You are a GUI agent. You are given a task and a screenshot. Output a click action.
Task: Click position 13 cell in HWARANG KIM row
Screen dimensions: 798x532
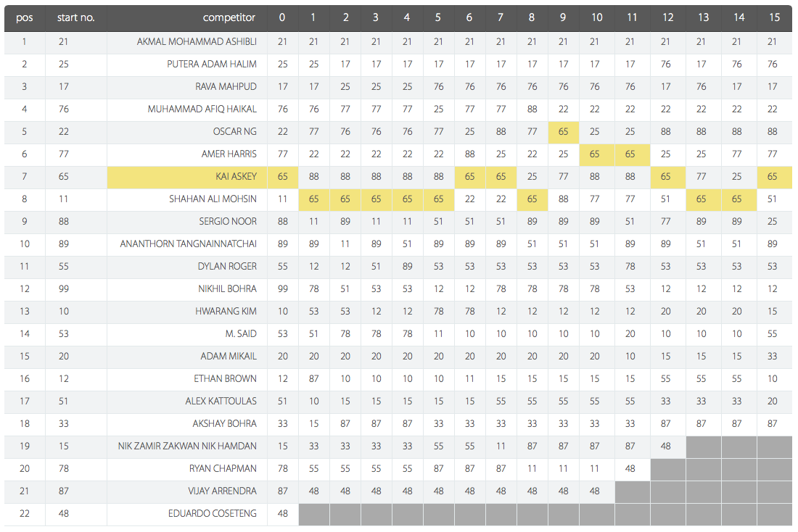25,311
